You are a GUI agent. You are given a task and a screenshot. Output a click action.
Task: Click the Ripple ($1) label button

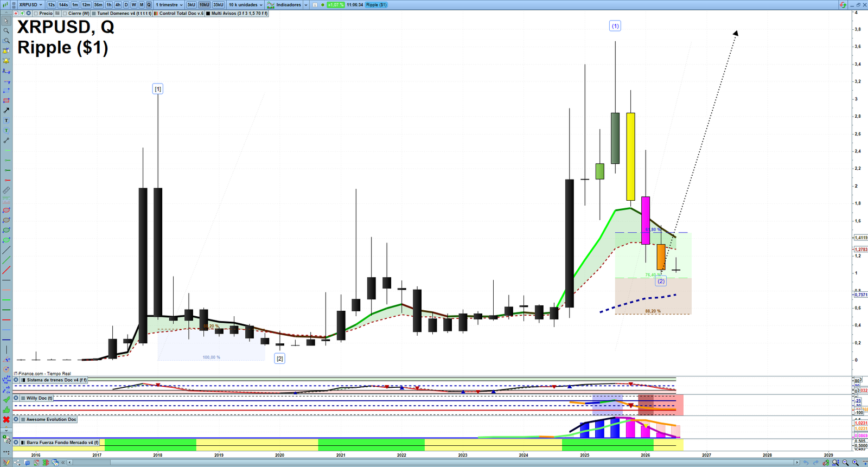(x=376, y=5)
